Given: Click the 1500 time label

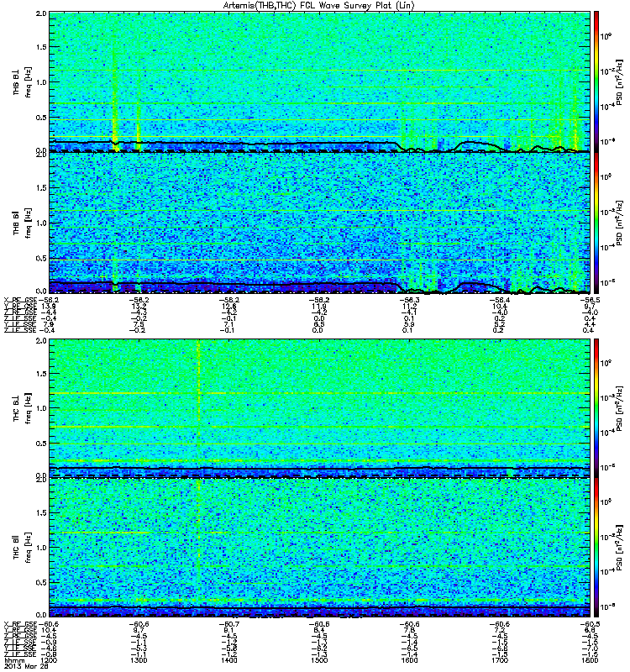Looking at the screenshot, I should tap(319, 660).
